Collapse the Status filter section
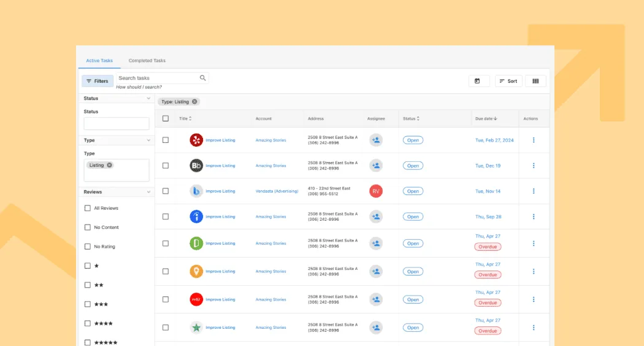644x346 pixels. pos(148,98)
